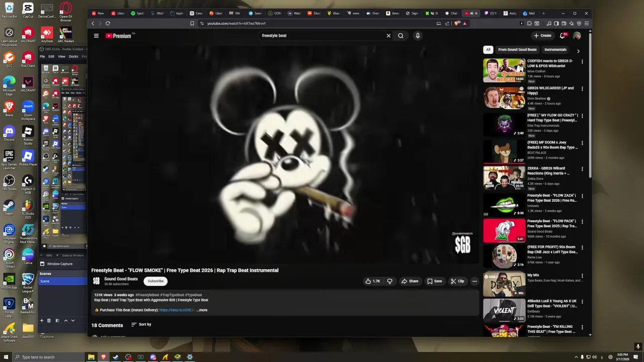Open the NVIDIA App desktop shortcut
This screenshot has width=644, height=362.
pyautogui.click(x=9, y=281)
